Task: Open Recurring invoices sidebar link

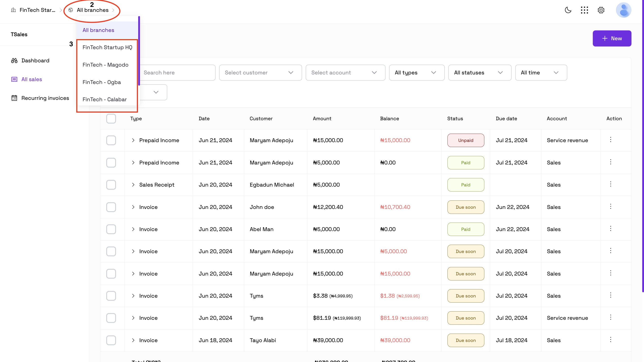Action: click(x=45, y=98)
